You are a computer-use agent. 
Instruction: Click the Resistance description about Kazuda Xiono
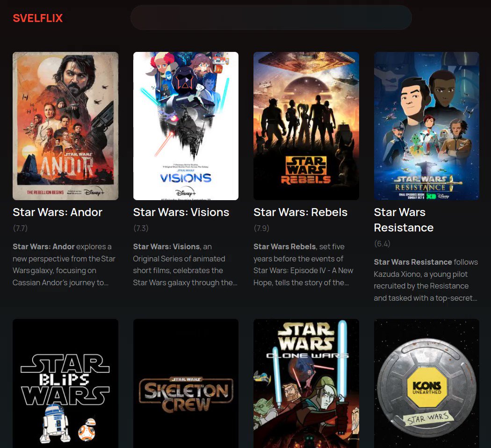click(x=426, y=280)
